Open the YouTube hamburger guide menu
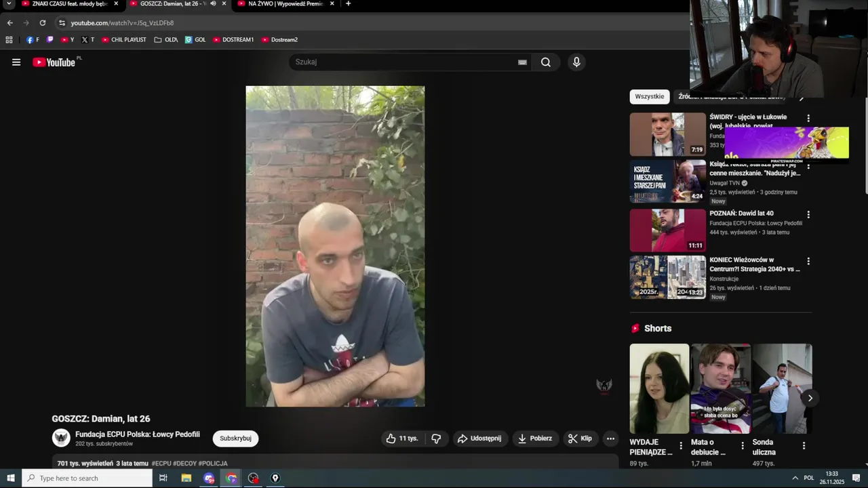The image size is (868, 488). pyautogui.click(x=16, y=62)
